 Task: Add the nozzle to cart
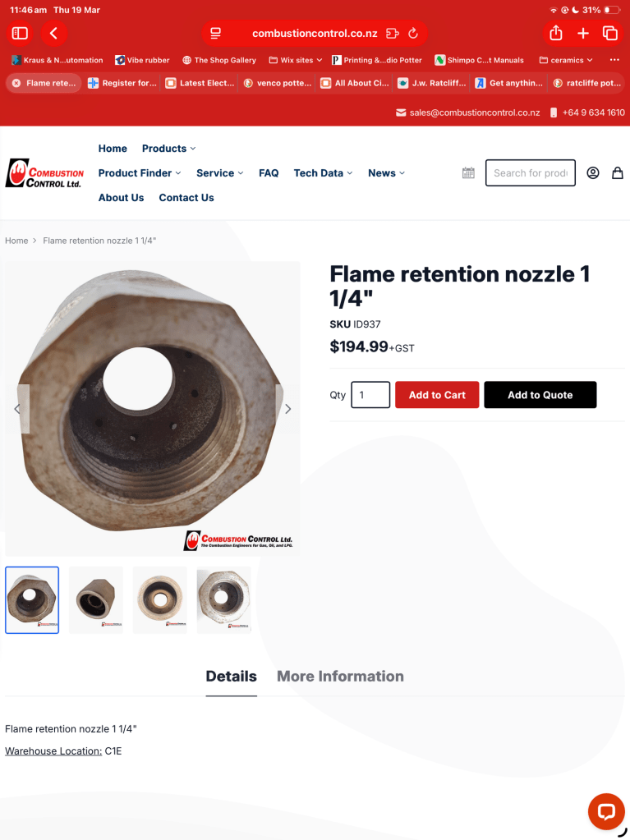(437, 395)
